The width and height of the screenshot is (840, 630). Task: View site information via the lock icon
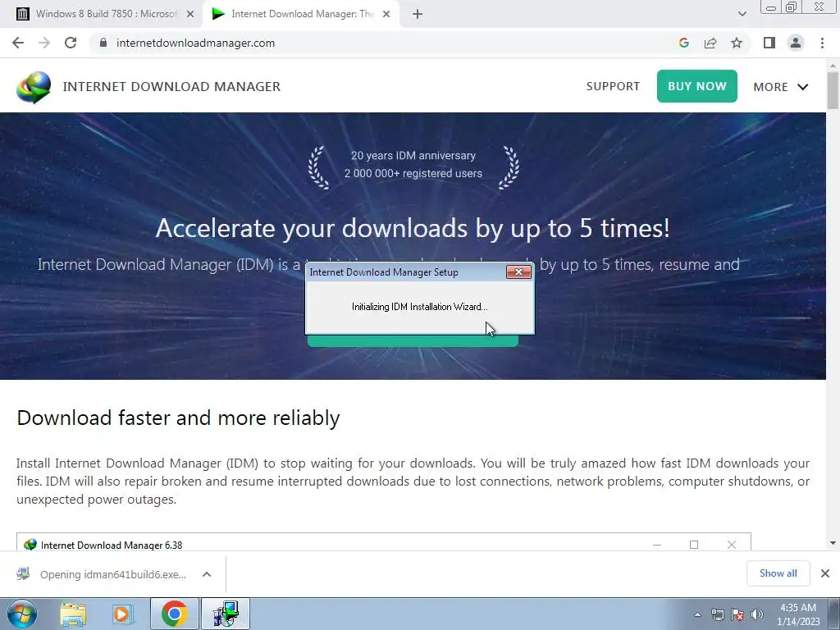pos(103,43)
